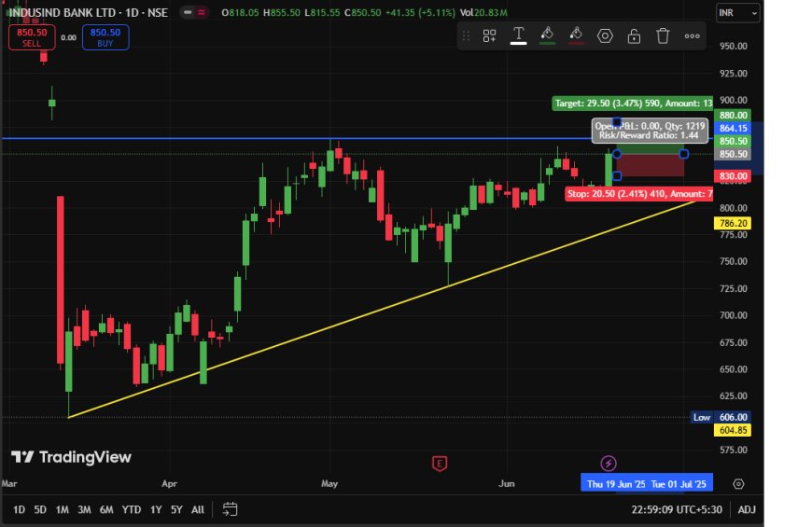Click the Tue 01 Jul '25 date label
The height and width of the screenshot is (527, 812).
tap(679, 484)
